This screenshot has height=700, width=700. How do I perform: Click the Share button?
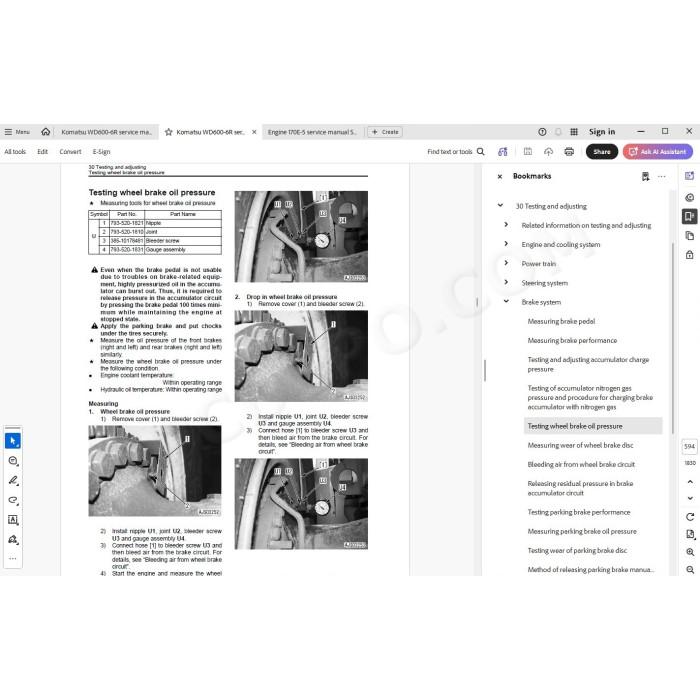tap(602, 152)
